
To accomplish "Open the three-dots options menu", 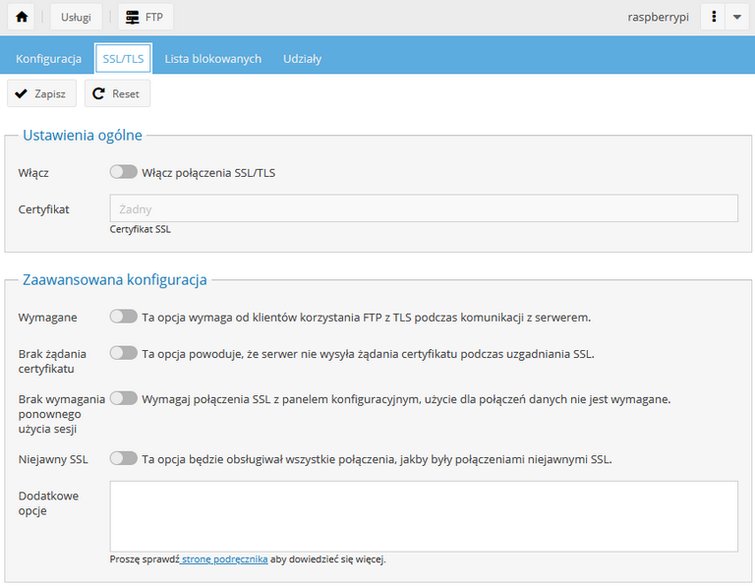I will pyautogui.click(x=714, y=17).
